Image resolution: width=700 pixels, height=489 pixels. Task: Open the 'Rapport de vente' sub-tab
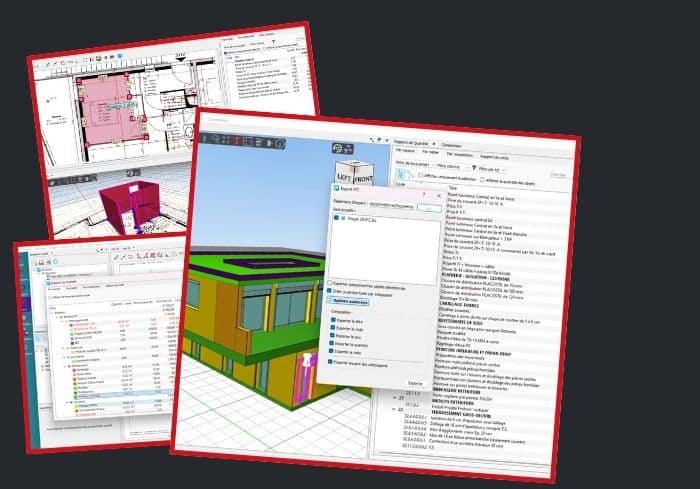pyautogui.click(x=495, y=158)
